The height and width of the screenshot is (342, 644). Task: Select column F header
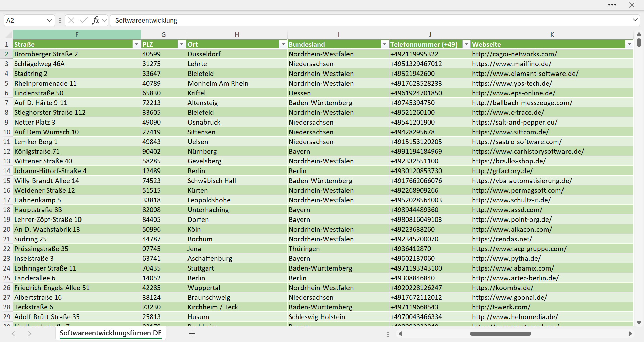click(x=77, y=35)
